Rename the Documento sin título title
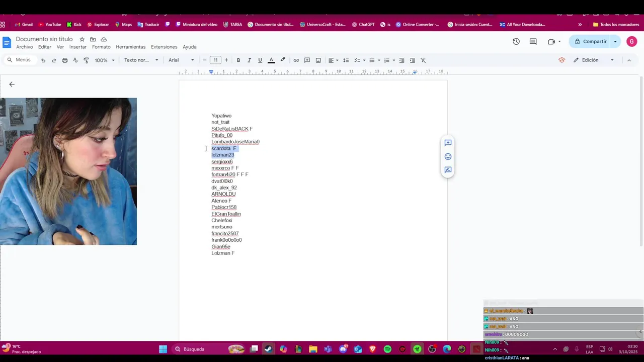Screen dimensions: 644x362 (x=44, y=39)
